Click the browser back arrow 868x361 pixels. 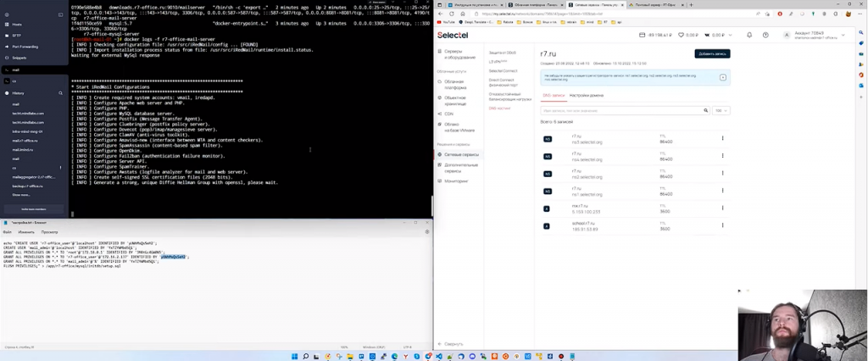point(441,14)
